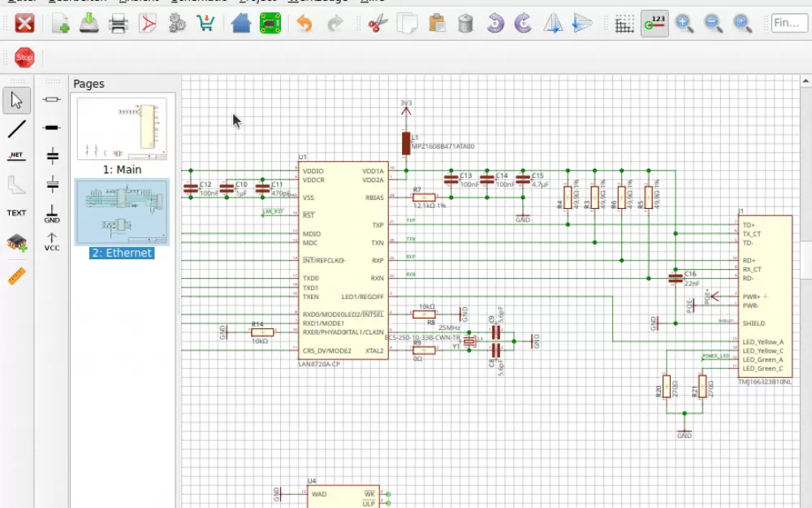The width and height of the screenshot is (812, 508).
Task: Undo the last action
Action: click(x=304, y=24)
